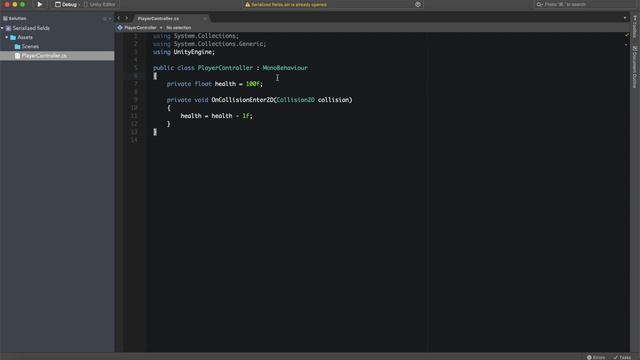Click 'PlayerController' in the class declaration
640x360 pixels.
pos(225,68)
